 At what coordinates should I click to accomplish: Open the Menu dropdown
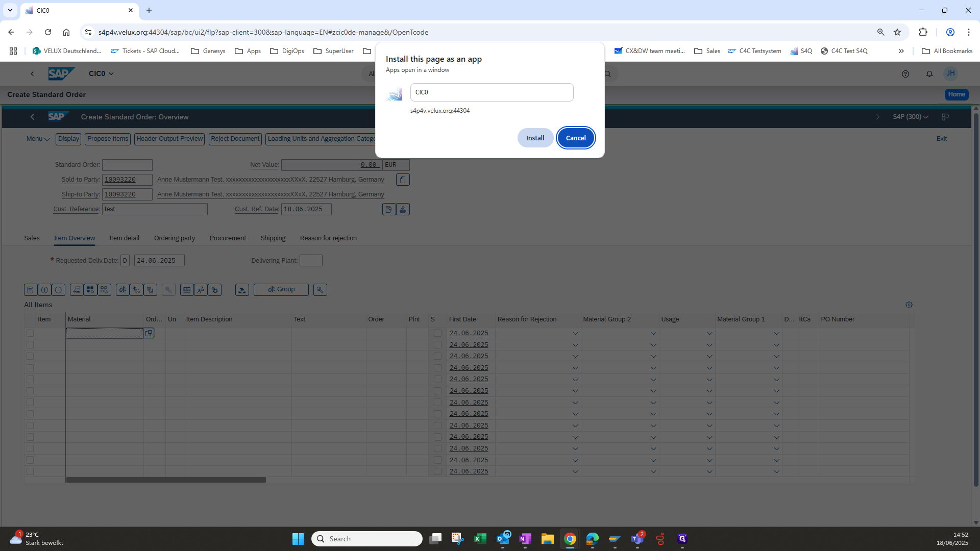(38, 139)
